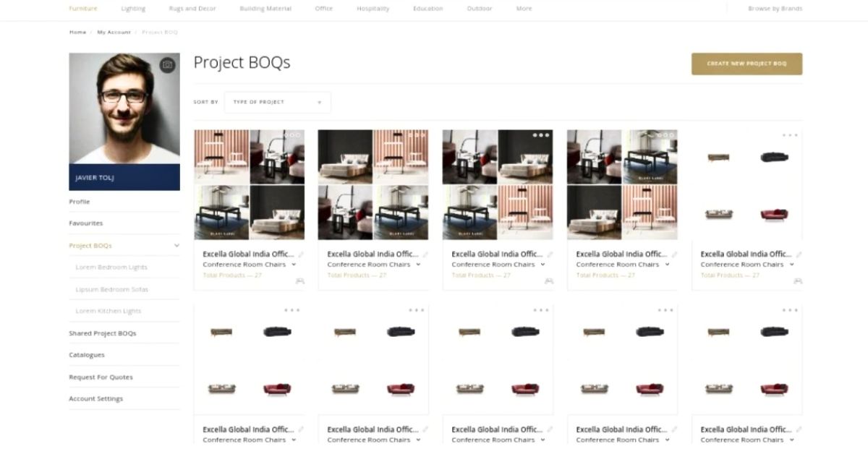868x454 pixels.
Task: Expand Conference Room Chairs chevron on fourth top card
Action: point(667,265)
